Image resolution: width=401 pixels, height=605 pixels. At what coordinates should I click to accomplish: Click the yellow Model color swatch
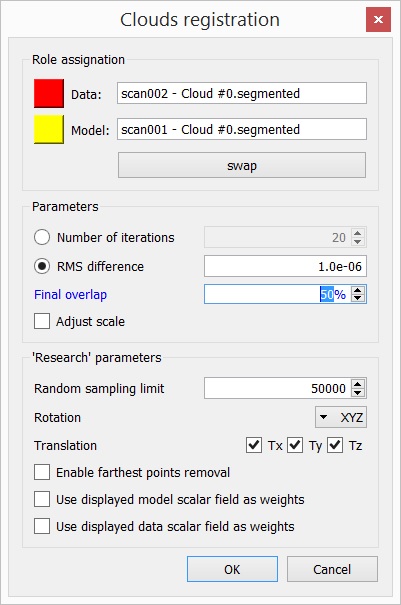pyautogui.click(x=49, y=129)
